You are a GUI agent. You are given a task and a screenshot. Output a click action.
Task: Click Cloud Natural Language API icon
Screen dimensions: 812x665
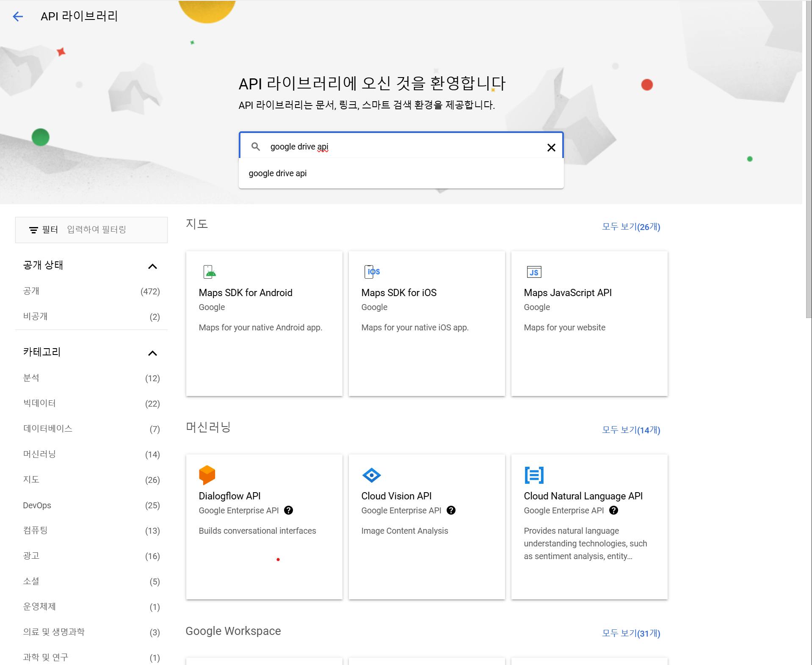click(534, 475)
